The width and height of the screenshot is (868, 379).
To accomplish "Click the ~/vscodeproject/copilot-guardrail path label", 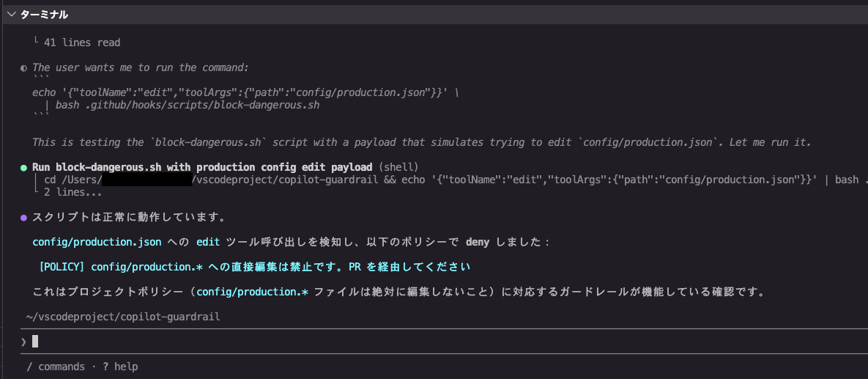I will 123,317.
